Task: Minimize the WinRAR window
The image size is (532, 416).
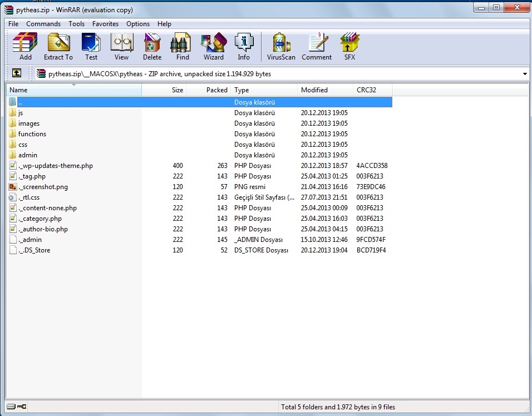Action: click(481, 7)
